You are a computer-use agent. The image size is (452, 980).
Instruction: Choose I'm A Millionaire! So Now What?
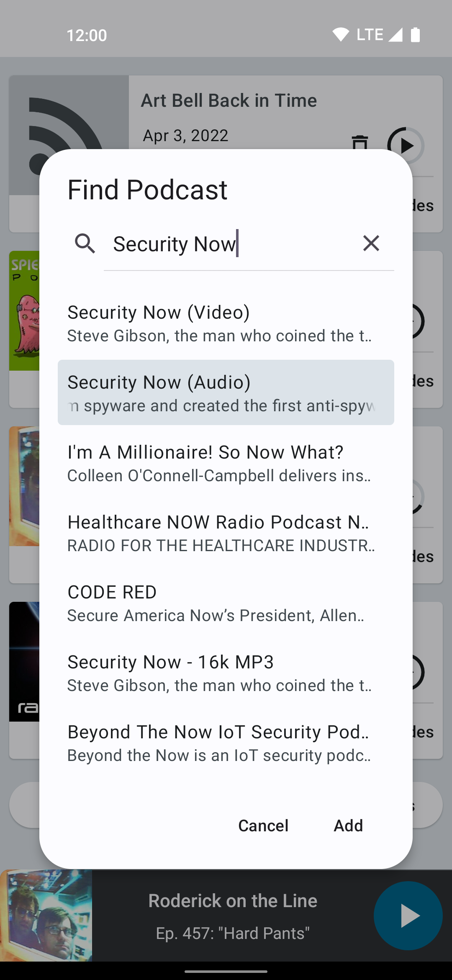(226, 463)
